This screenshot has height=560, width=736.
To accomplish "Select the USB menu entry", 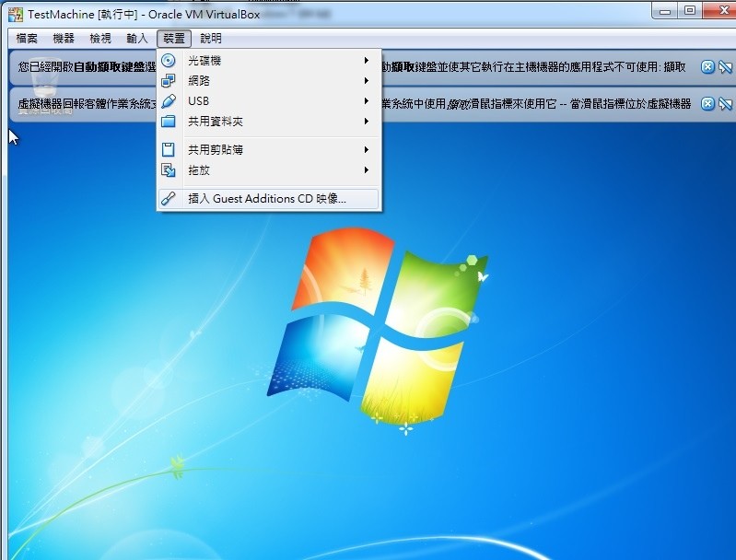I will click(268, 101).
